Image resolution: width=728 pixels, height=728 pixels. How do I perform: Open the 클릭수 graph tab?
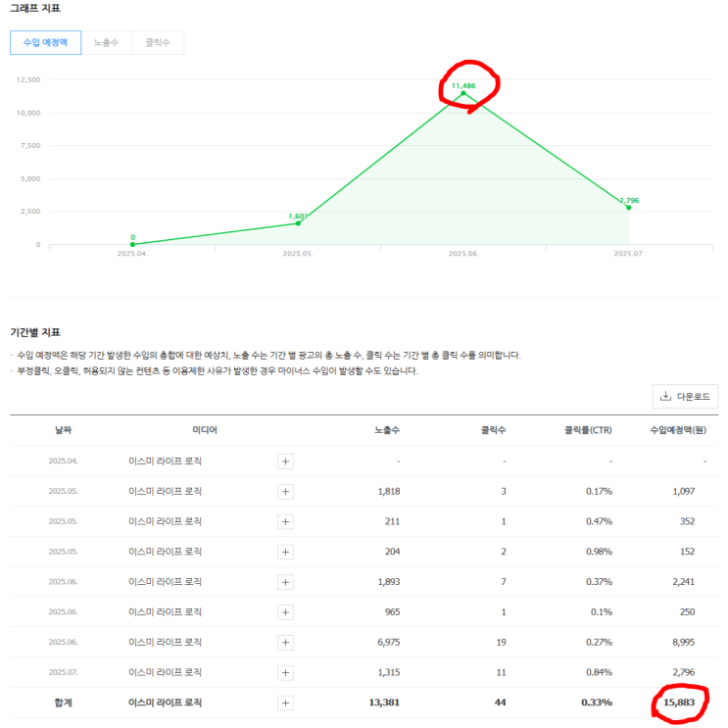click(158, 43)
